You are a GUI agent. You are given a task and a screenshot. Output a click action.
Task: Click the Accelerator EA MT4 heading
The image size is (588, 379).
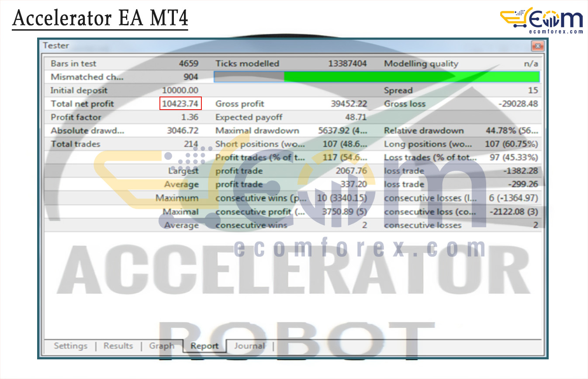pyautogui.click(x=100, y=18)
